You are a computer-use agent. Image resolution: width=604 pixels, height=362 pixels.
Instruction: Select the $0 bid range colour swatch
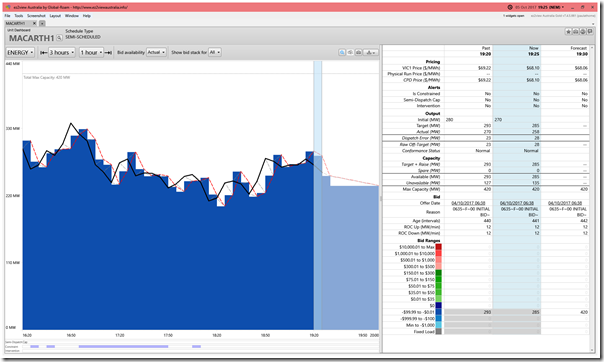coord(438,305)
